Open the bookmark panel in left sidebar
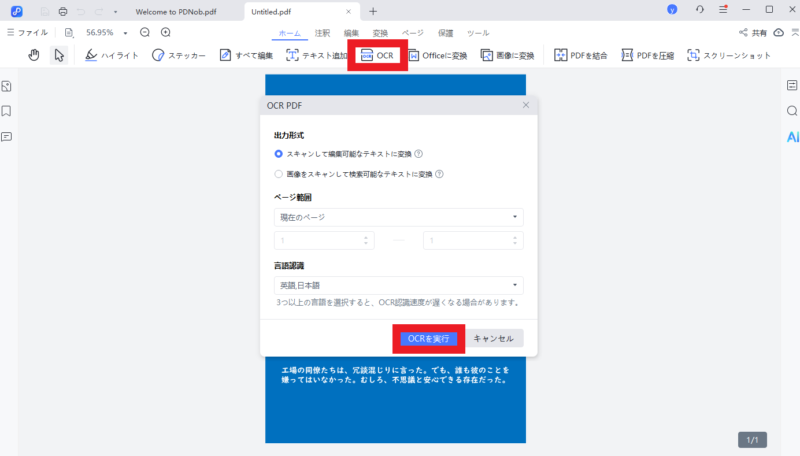This screenshot has height=456, width=800. (x=7, y=111)
